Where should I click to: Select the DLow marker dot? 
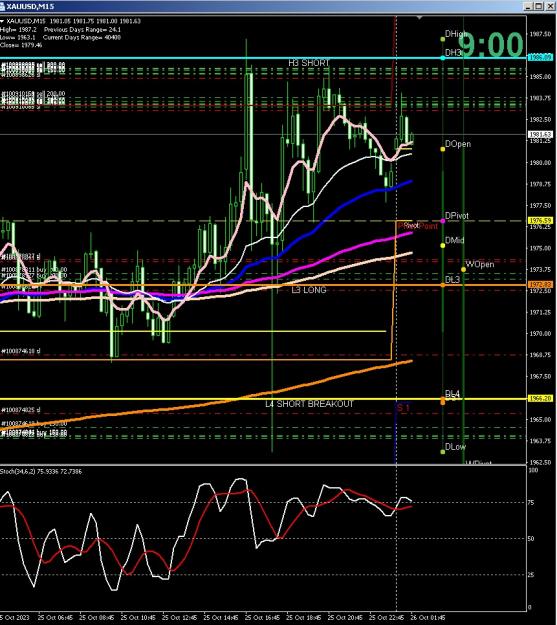pyautogui.click(x=443, y=452)
